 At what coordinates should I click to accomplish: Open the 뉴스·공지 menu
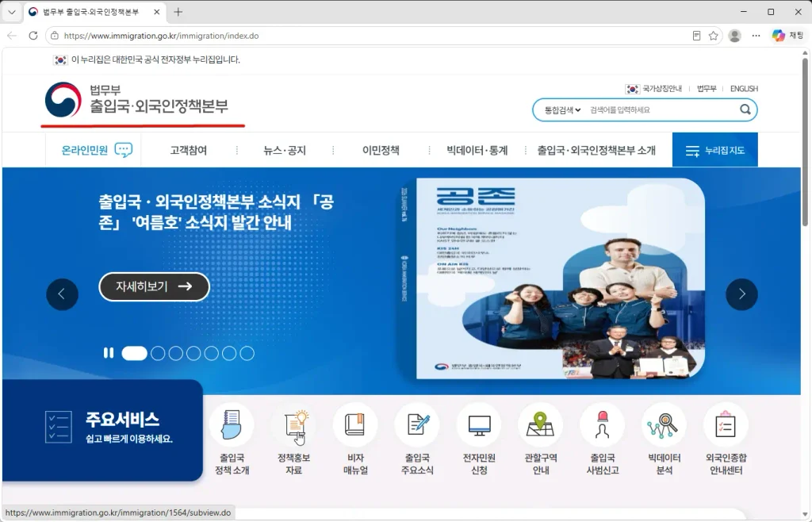point(285,150)
